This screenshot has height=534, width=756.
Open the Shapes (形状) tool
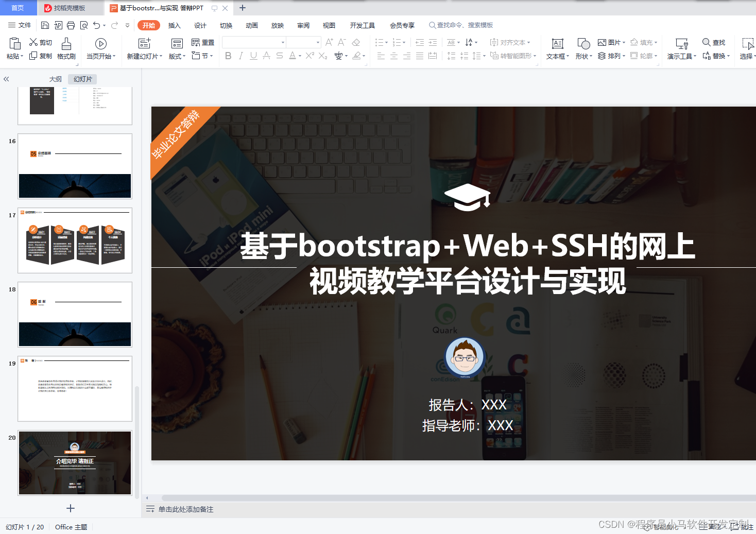[x=582, y=49]
